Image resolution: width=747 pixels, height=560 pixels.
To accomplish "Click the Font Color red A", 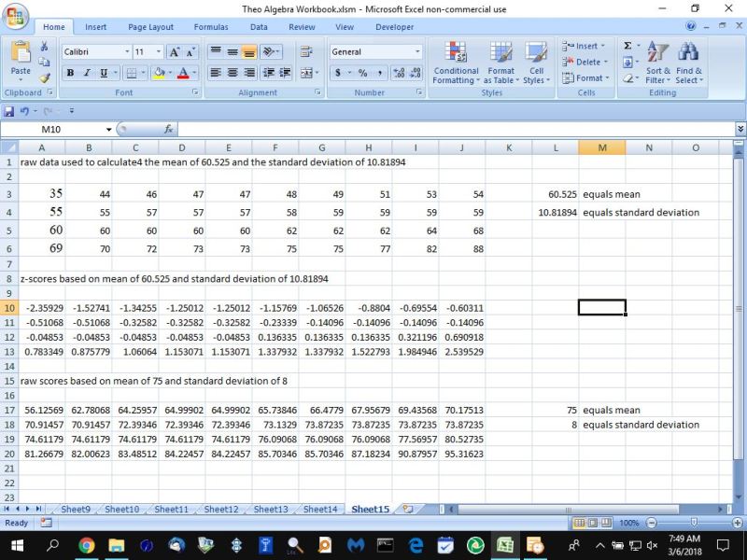I will (183, 73).
